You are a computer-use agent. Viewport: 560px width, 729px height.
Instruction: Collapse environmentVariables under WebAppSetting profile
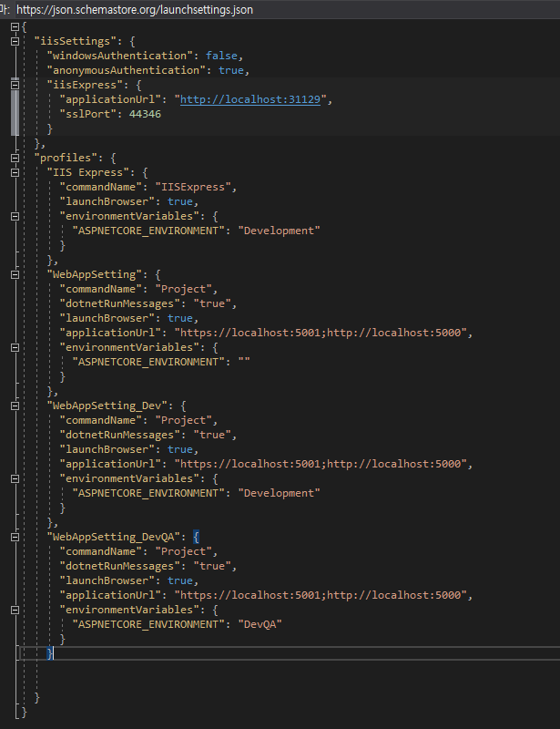[x=15, y=347]
